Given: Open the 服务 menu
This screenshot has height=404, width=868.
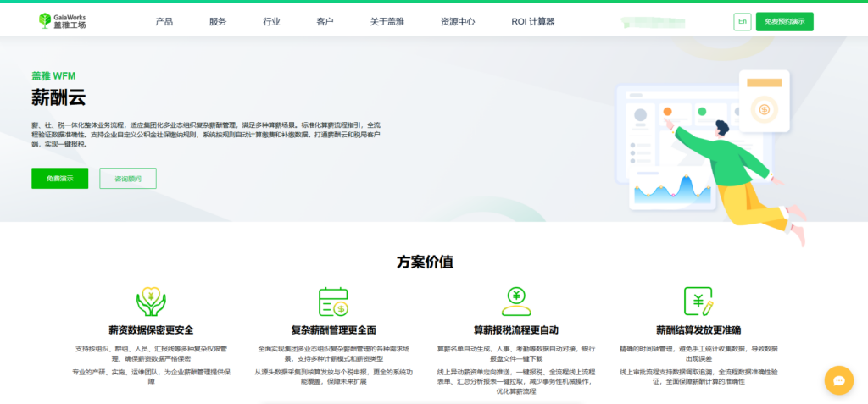Looking at the screenshot, I should (x=218, y=21).
